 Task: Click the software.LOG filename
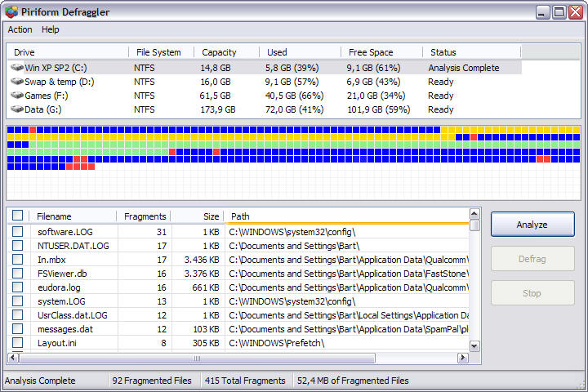click(65, 232)
